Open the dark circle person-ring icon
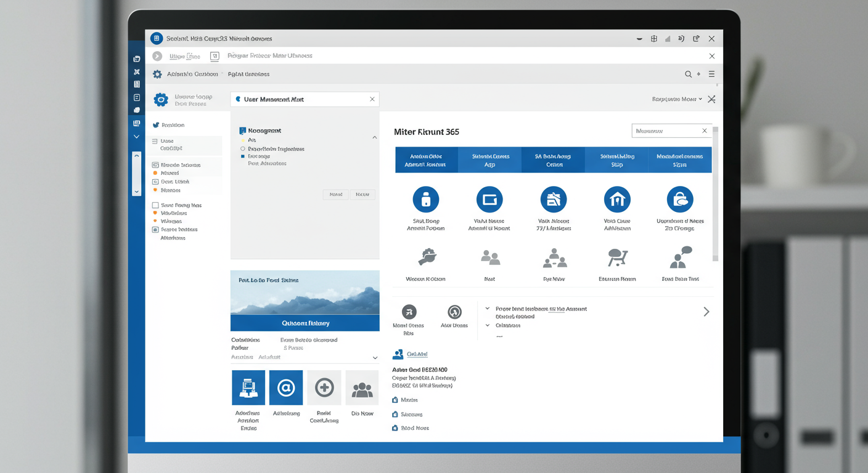 pos(454,312)
